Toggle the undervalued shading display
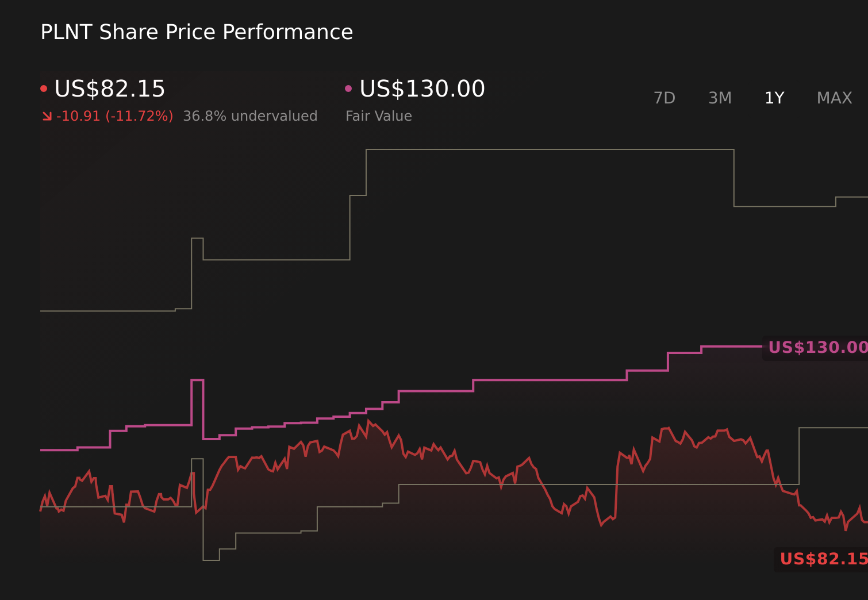This screenshot has height=600, width=868. [x=250, y=116]
